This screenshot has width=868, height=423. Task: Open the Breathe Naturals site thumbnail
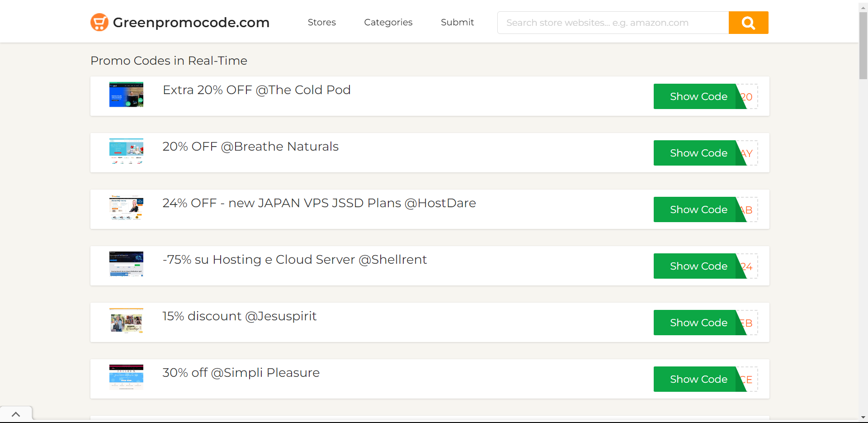pyautogui.click(x=126, y=151)
